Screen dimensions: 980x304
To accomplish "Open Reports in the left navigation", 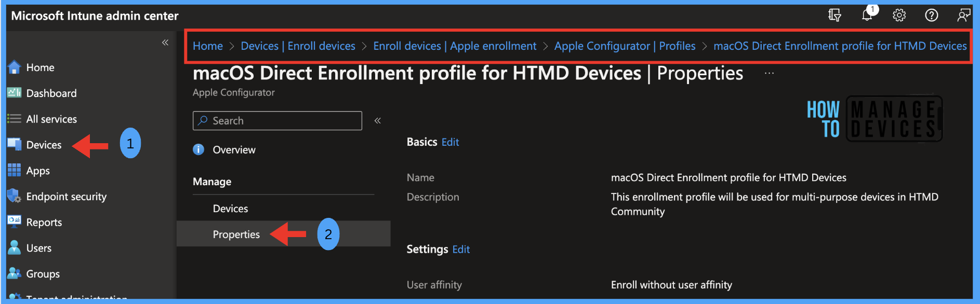I will coord(44,222).
